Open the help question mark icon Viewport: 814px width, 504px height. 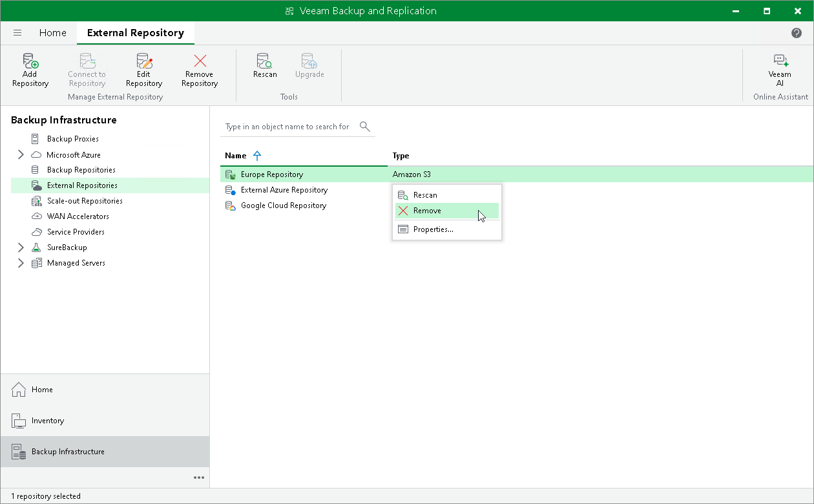point(797,33)
